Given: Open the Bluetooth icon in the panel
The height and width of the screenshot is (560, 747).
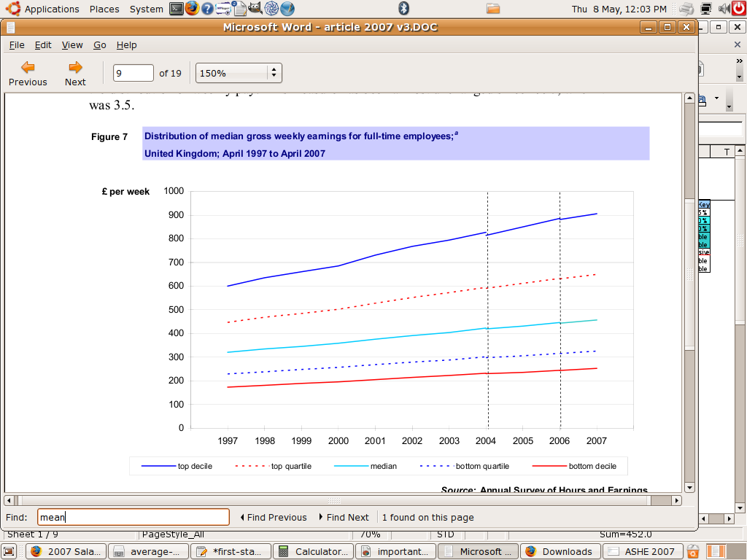Looking at the screenshot, I should tap(403, 9).
